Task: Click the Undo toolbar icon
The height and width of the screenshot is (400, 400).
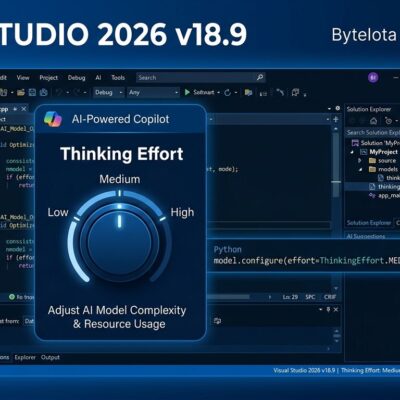Action: click(59, 92)
